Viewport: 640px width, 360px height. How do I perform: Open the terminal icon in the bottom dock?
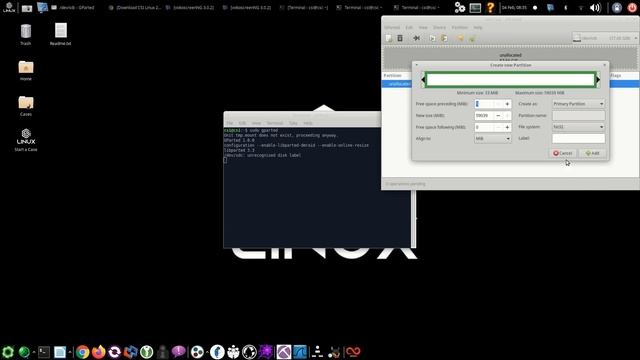point(44,352)
